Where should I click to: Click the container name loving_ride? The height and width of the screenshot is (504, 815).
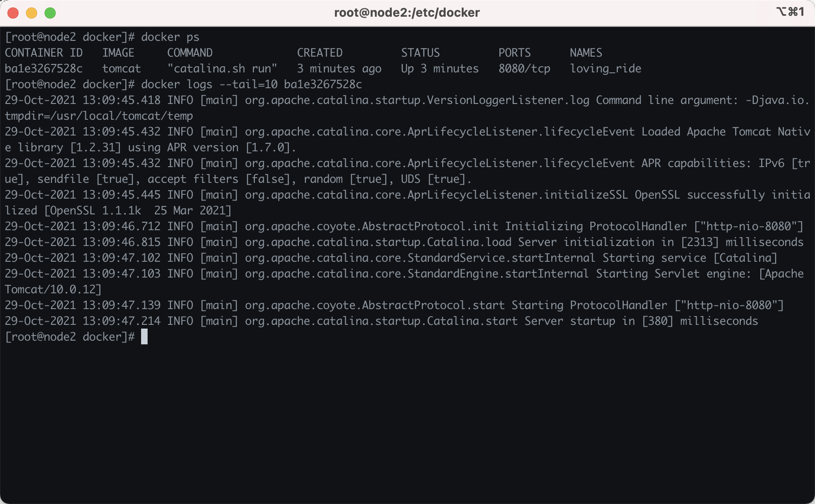click(x=605, y=69)
